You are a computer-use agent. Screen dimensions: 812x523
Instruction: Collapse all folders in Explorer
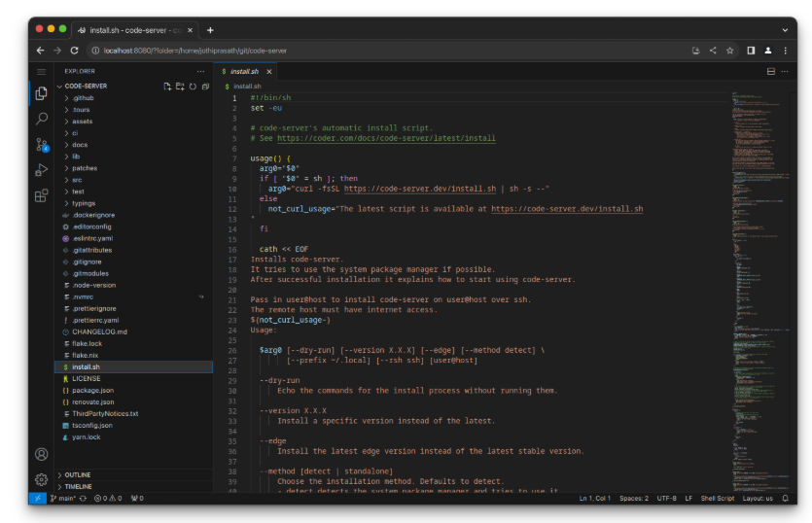tap(205, 86)
